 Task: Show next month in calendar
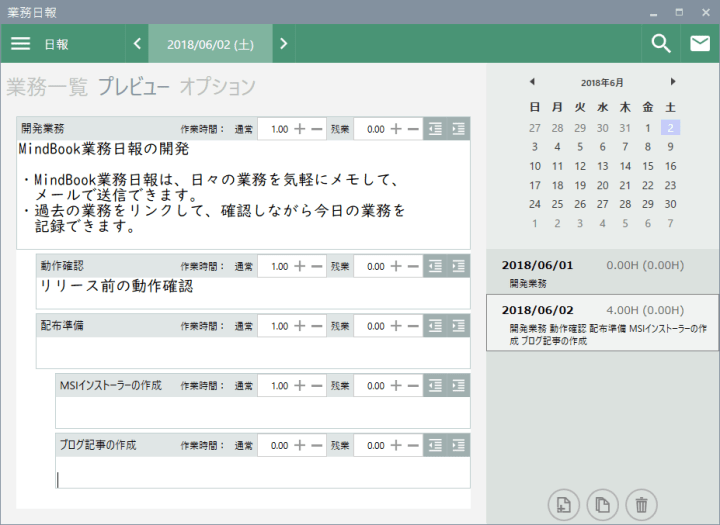[x=673, y=82]
